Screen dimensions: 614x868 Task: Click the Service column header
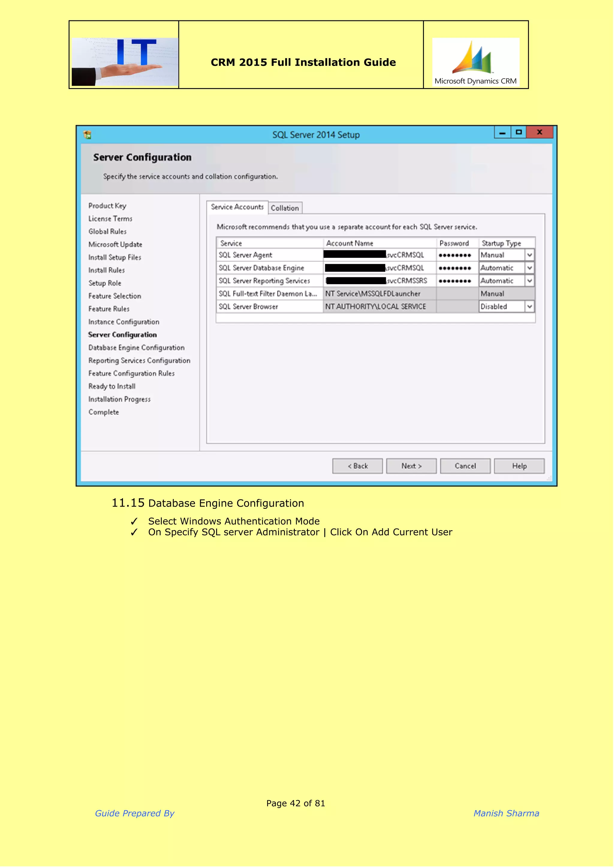tap(270, 243)
